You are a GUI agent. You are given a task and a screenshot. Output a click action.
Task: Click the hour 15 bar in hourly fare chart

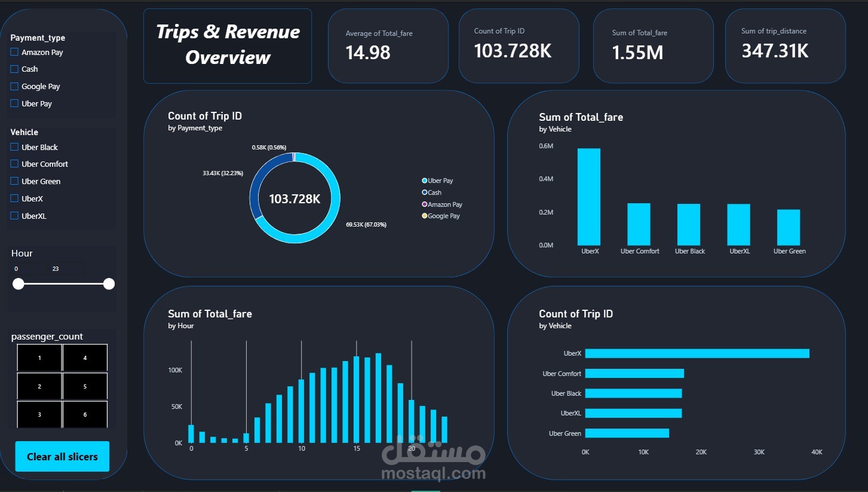(x=357, y=400)
